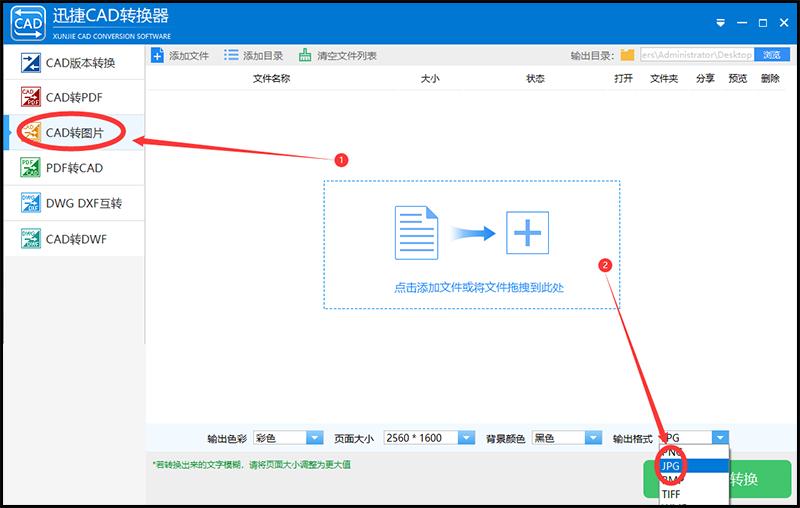Click the 状态 column header
Viewport: 800px width, 508px height.
coord(535,79)
